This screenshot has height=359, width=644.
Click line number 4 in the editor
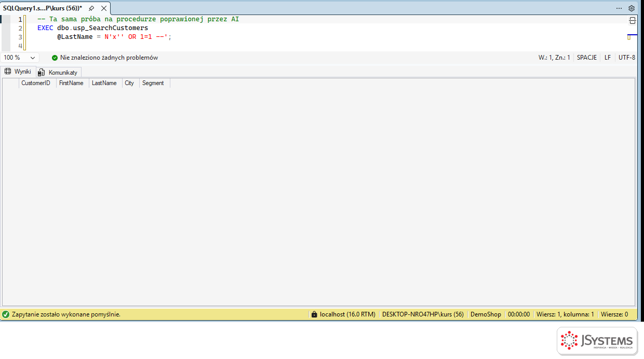[20, 46]
